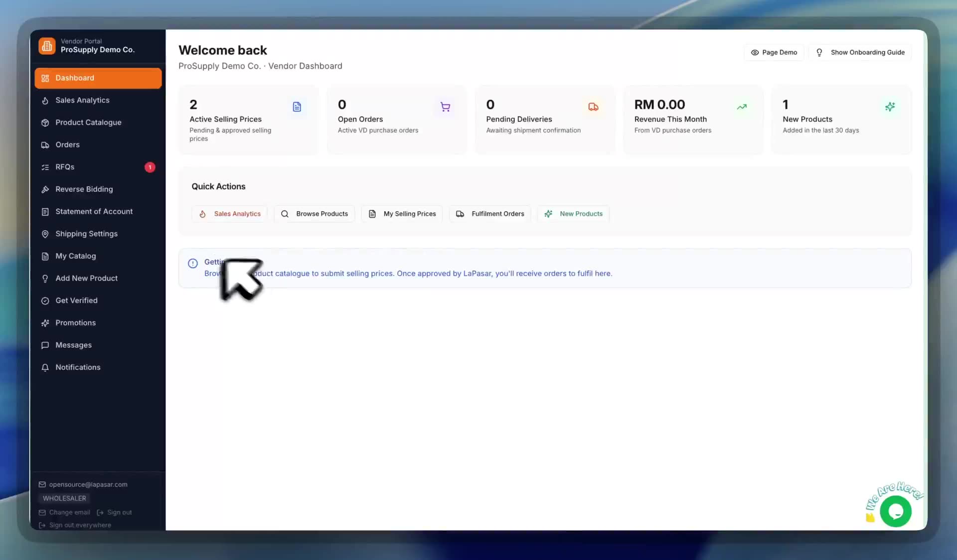Open the green live chat bubble
The image size is (957, 560).
896,511
